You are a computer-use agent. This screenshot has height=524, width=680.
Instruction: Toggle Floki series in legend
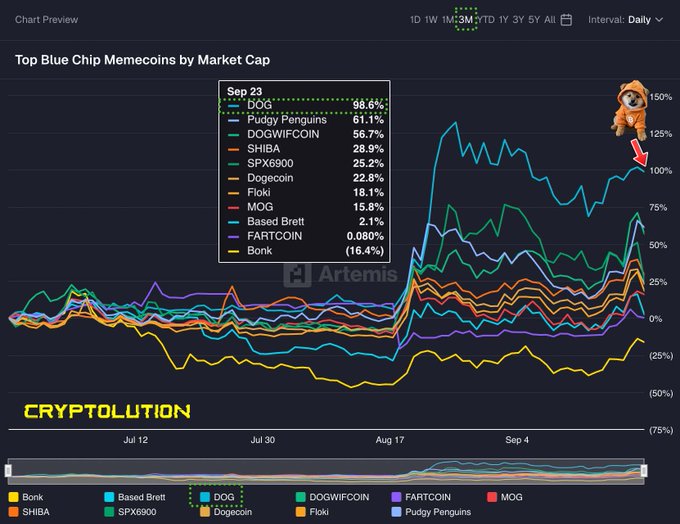(x=312, y=512)
